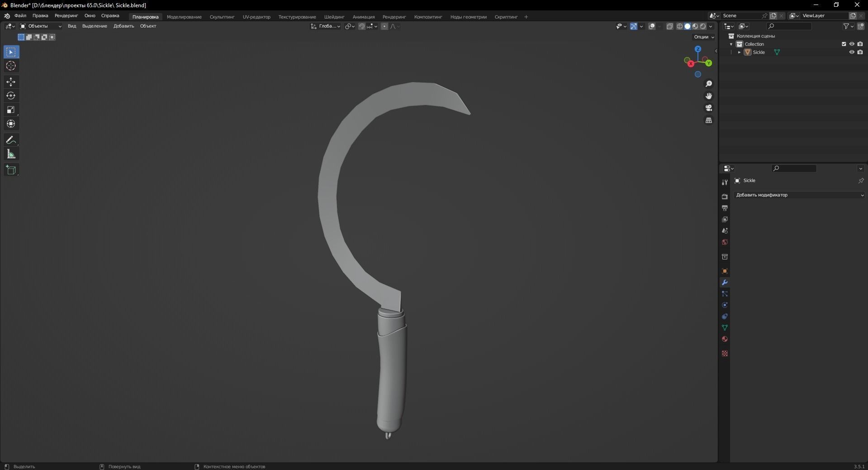The width and height of the screenshot is (868, 470).
Task: Switch viewport to wireframe shading
Action: click(679, 26)
